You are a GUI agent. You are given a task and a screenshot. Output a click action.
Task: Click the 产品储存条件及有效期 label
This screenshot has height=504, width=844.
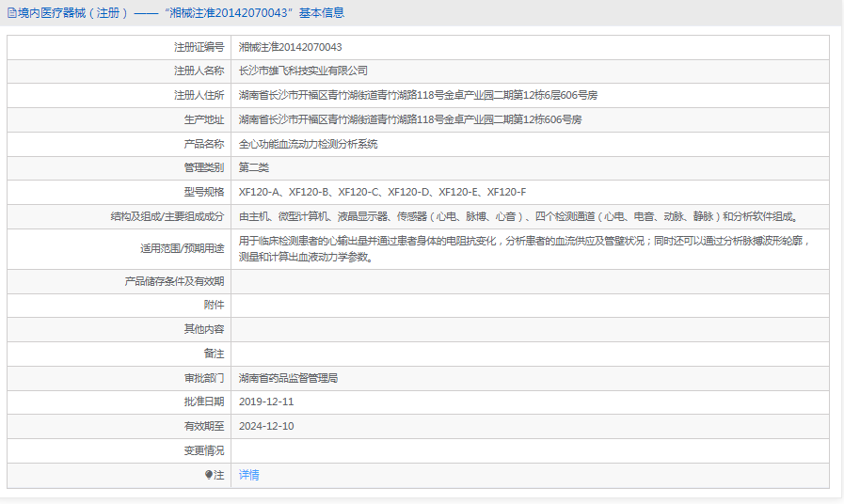click(x=174, y=281)
